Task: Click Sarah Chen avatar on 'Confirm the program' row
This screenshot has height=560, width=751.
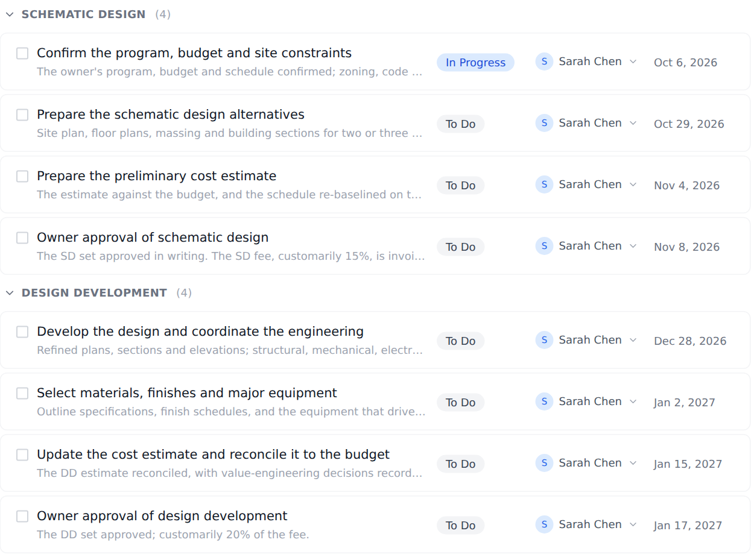Action: (x=544, y=61)
